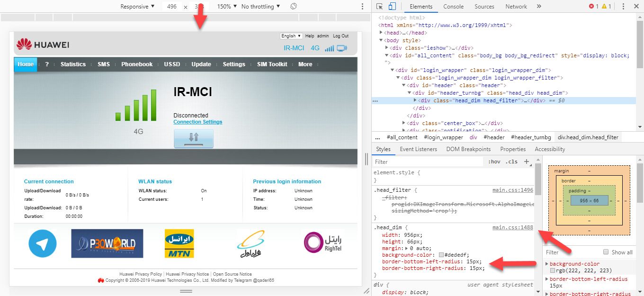This screenshot has height=296, width=644.
Task: Open the 150% zoom dropdown
Action: click(227, 7)
